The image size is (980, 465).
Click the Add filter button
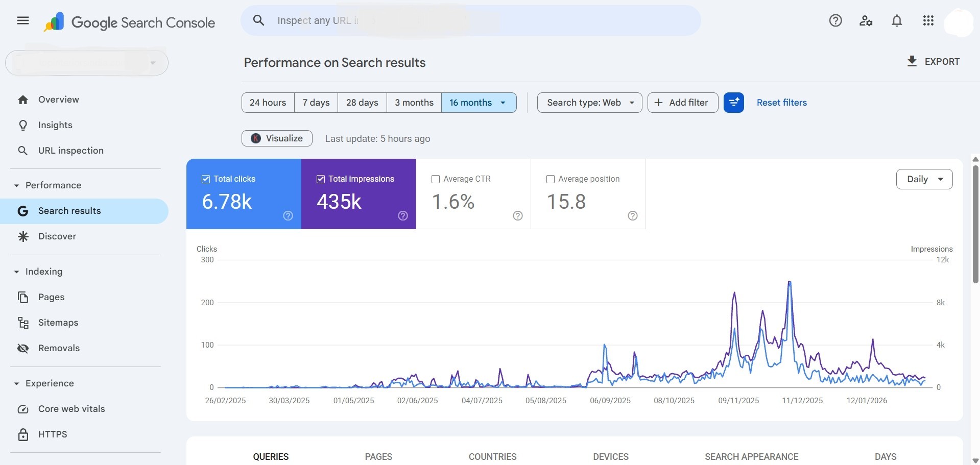point(682,102)
